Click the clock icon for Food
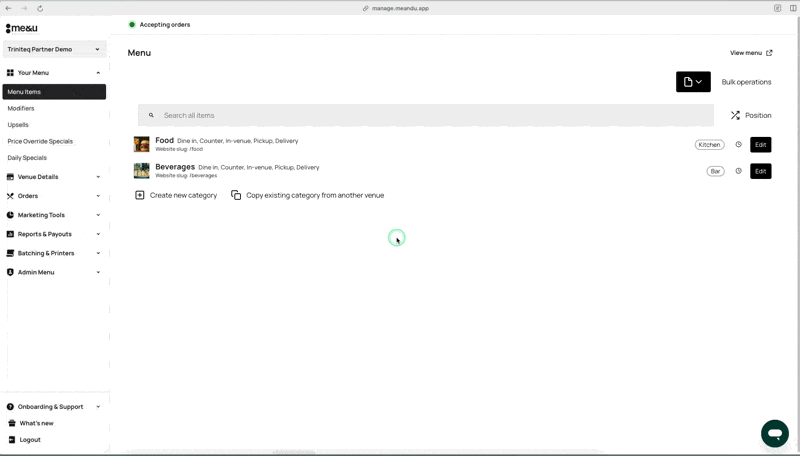 [x=738, y=144]
